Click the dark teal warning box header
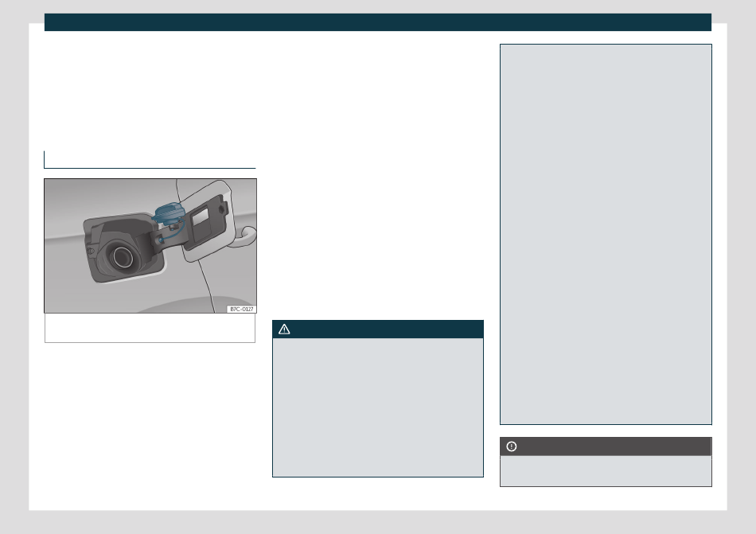 (x=378, y=329)
